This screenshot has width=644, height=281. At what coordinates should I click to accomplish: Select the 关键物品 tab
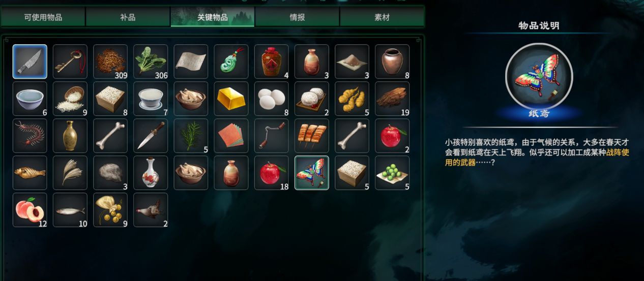click(212, 17)
